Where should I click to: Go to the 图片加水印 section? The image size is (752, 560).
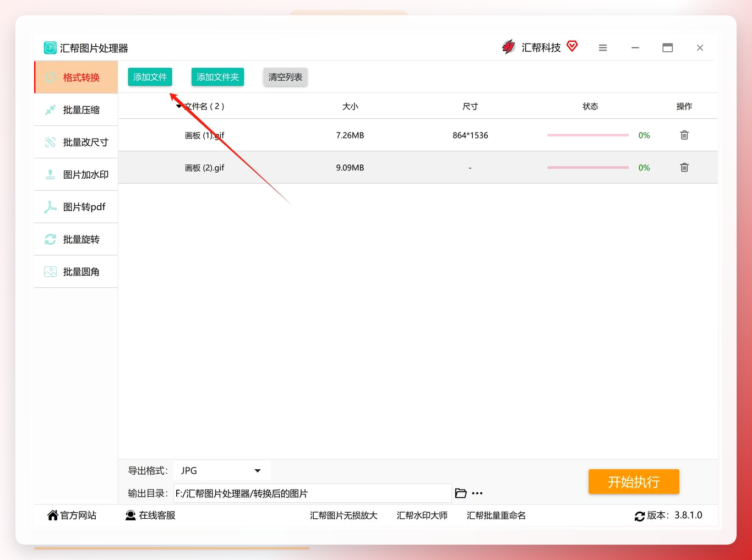pos(76,174)
